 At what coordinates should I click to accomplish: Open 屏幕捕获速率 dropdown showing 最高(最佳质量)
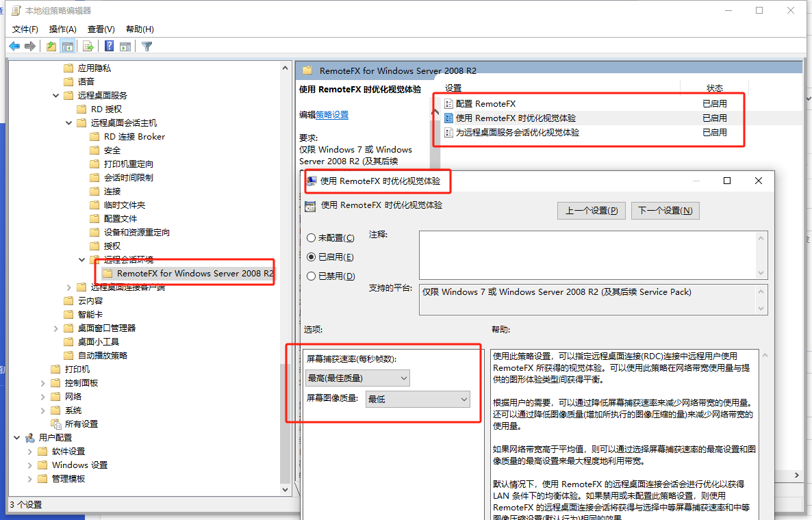[x=357, y=378]
